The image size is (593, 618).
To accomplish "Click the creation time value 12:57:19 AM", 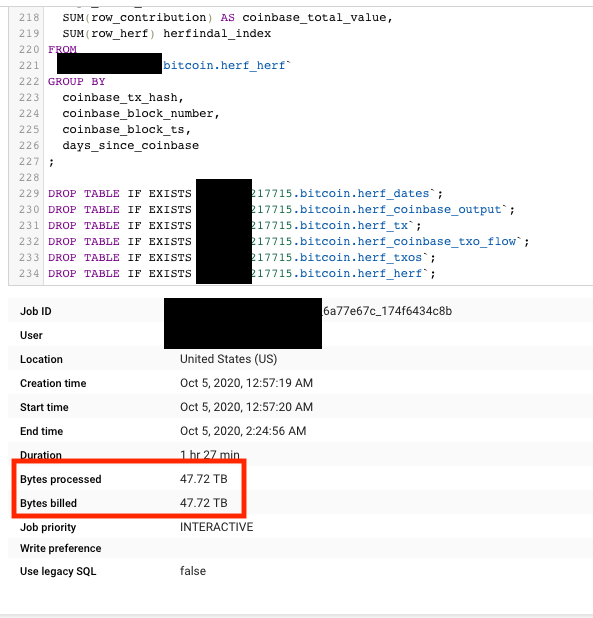I will click(246, 383).
